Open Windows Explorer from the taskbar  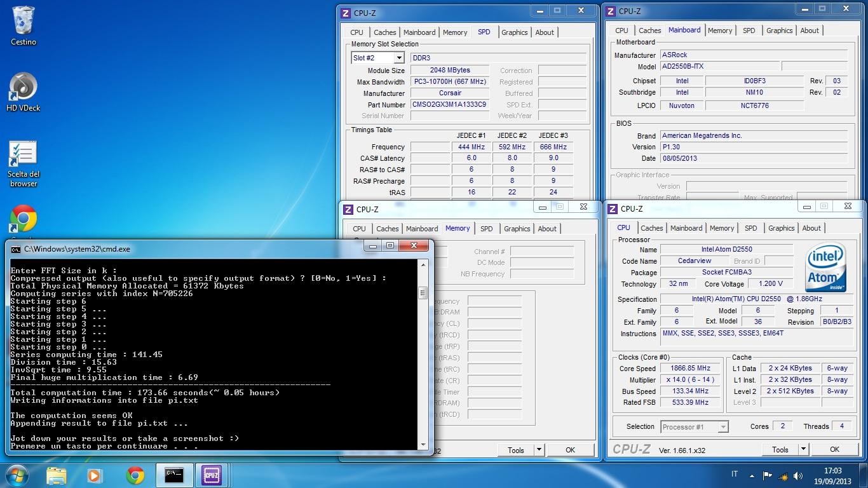click(57, 475)
